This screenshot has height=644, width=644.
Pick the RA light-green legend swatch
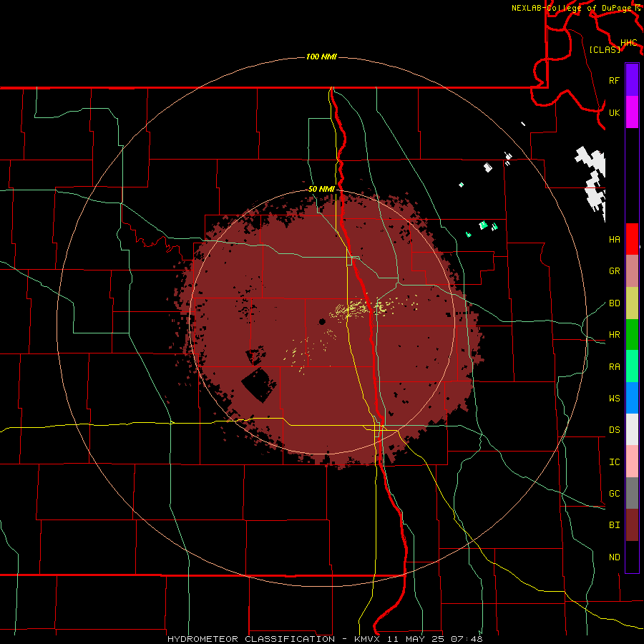tap(632, 366)
